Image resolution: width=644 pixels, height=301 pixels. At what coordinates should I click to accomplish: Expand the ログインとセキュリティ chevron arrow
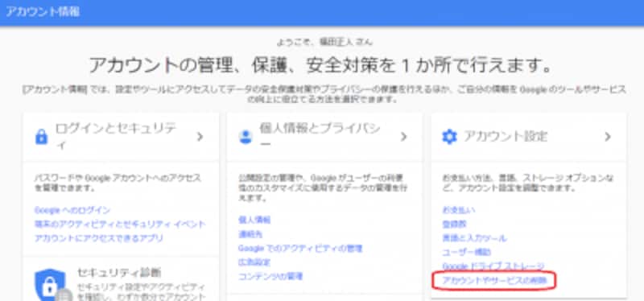(x=200, y=137)
